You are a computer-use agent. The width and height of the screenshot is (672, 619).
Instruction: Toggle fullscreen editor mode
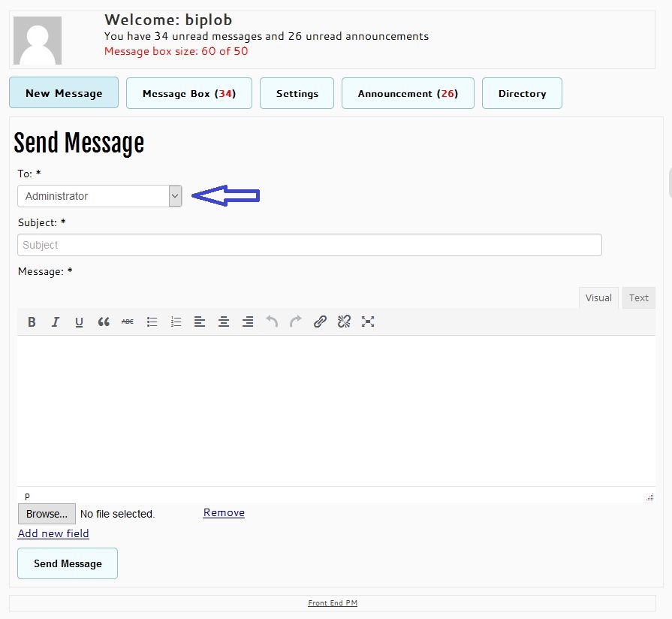tap(368, 322)
